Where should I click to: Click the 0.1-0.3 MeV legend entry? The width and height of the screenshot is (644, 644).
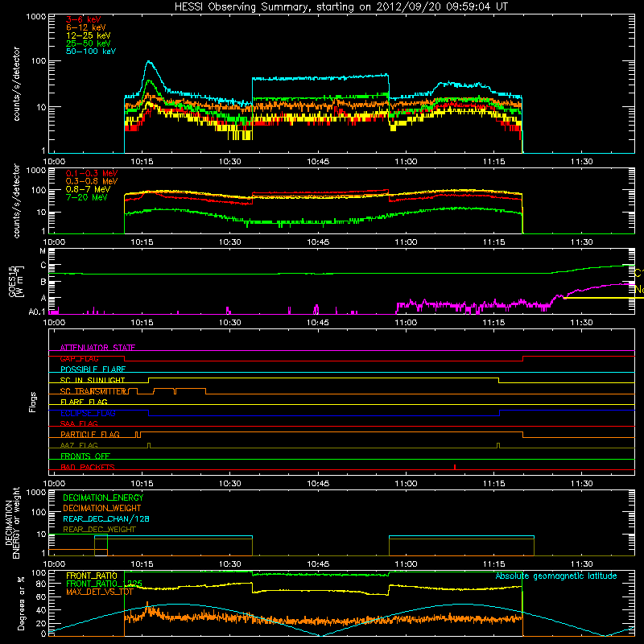(92, 173)
